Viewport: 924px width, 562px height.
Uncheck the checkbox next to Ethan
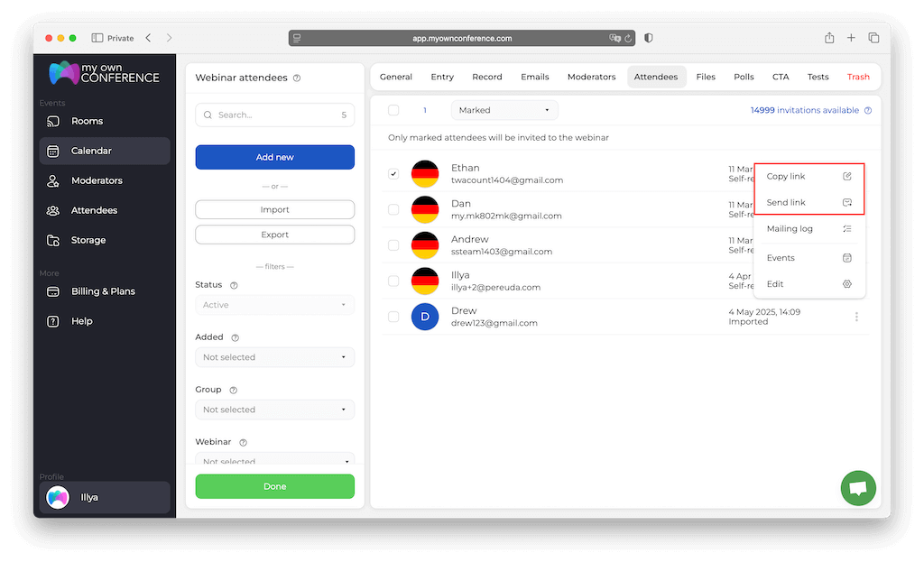tap(393, 173)
